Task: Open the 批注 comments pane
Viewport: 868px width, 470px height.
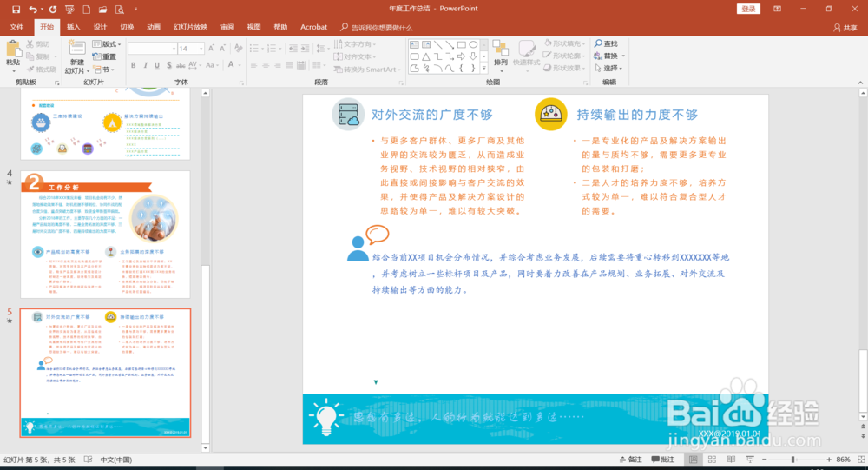Action: pyautogui.click(x=662, y=460)
